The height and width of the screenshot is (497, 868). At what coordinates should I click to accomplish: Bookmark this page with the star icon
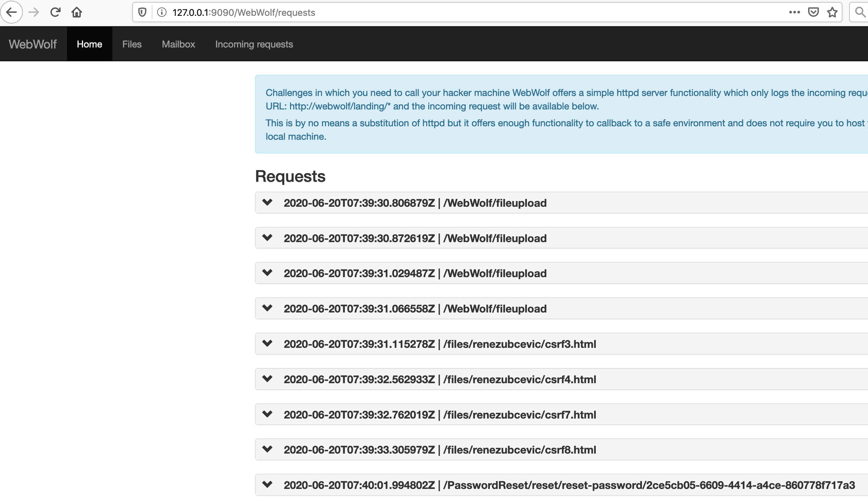[832, 12]
